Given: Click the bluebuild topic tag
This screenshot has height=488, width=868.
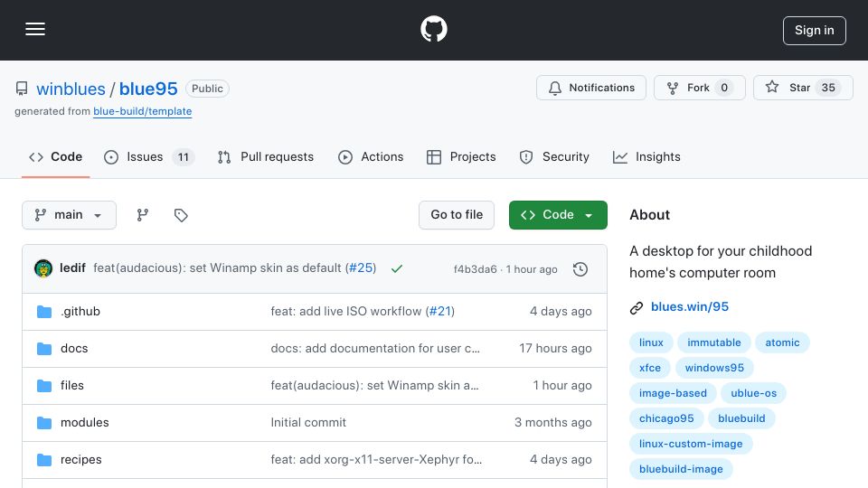Looking at the screenshot, I should (x=741, y=418).
